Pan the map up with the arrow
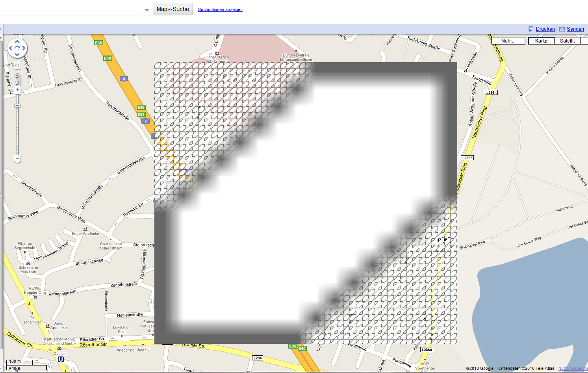The height and width of the screenshot is (373, 588). pyautogui.click(x=17, y=41)
